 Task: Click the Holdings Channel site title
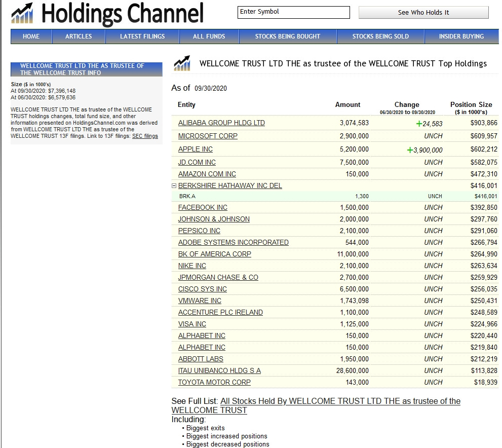122,14
